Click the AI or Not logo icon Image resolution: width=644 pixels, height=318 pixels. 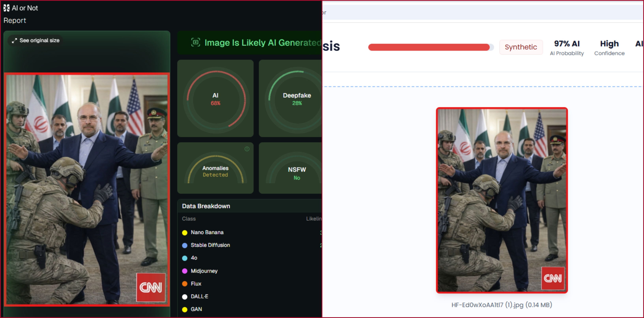click(x=7, y=8)
